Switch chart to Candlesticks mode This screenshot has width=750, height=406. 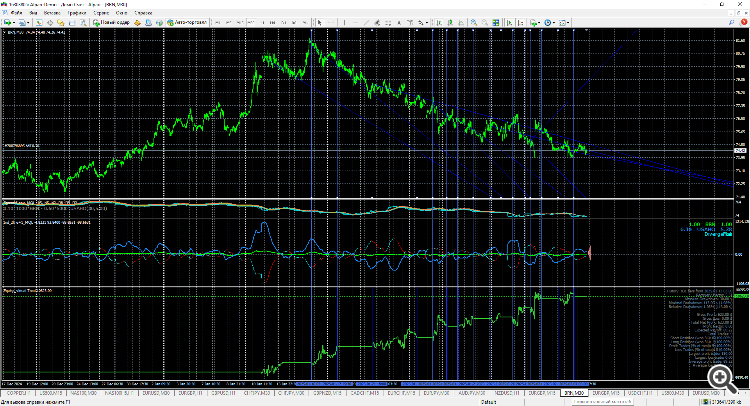pos(450,22)
